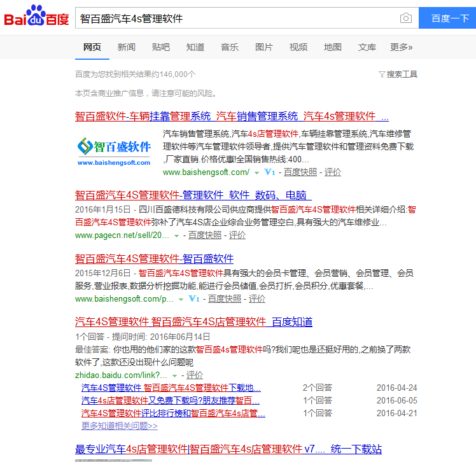Click V1 badge on baishengsoft.com/ result
Screen dimensions: 476x462
click(x=270, y=172)
